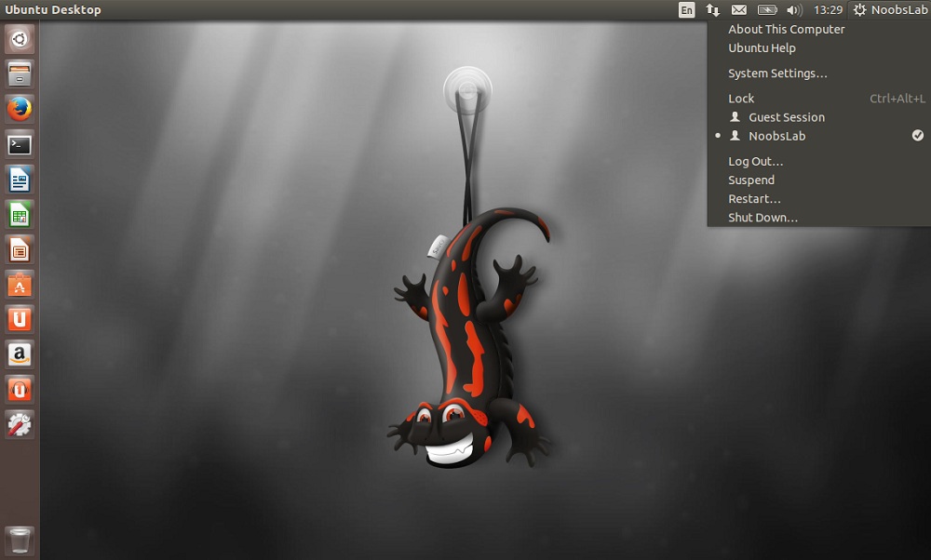931x560 pixels.
Task: Open the Terminal from the launcher
Action: tap(20, 145)
